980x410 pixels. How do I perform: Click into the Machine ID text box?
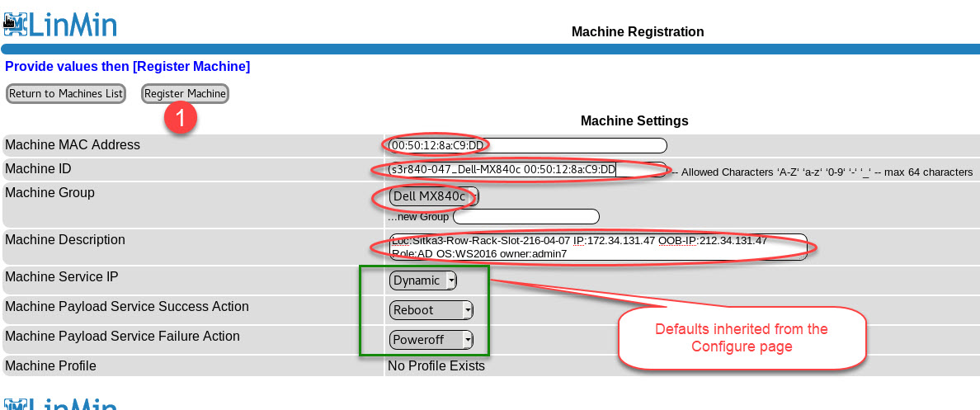pyautogui.click(x=528, y=170)
